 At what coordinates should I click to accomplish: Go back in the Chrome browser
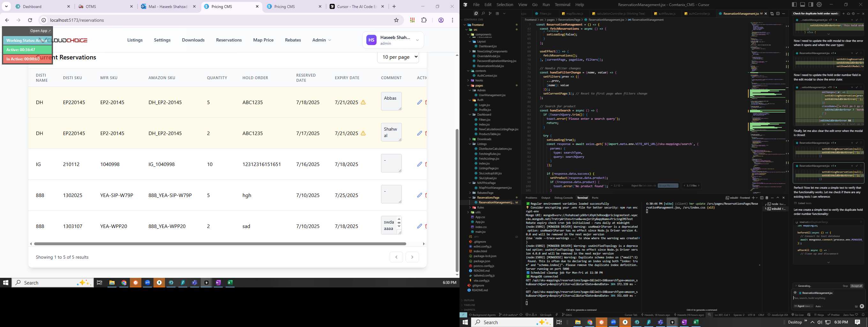(x=7, y=20)
